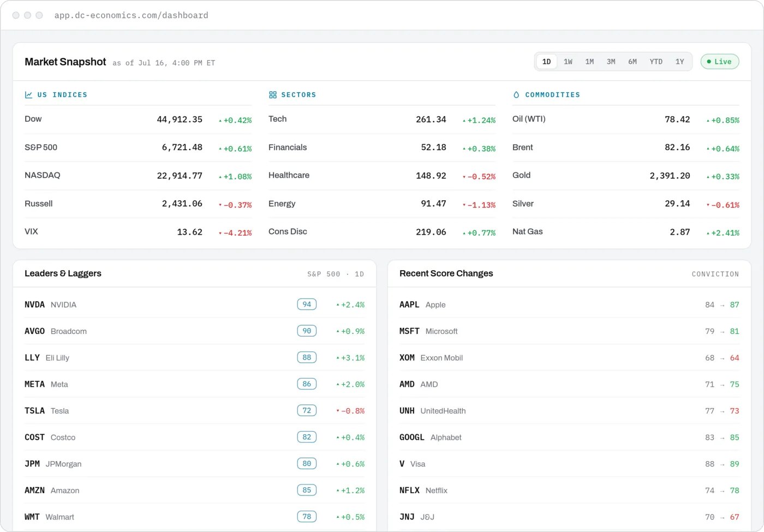Open the TSLA Tesla ticker
The width and height of the screenshot is (764, 532).
coord(46,411)
